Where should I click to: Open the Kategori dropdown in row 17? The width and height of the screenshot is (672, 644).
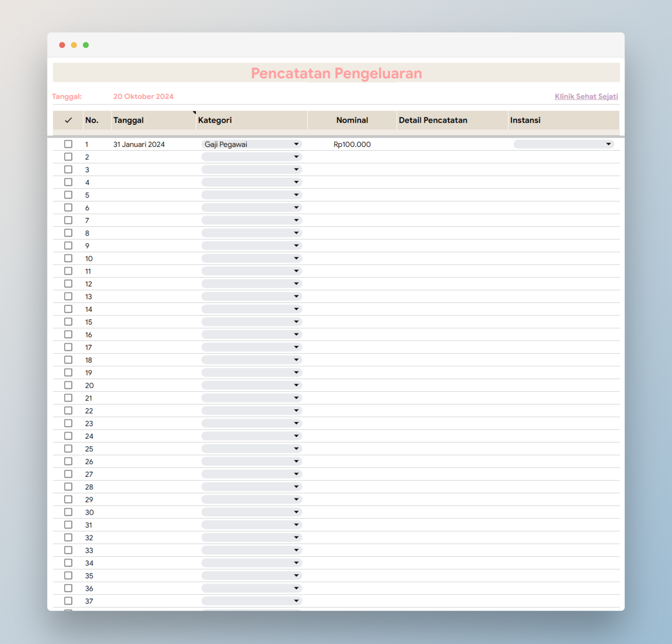[x=252, y=347]
